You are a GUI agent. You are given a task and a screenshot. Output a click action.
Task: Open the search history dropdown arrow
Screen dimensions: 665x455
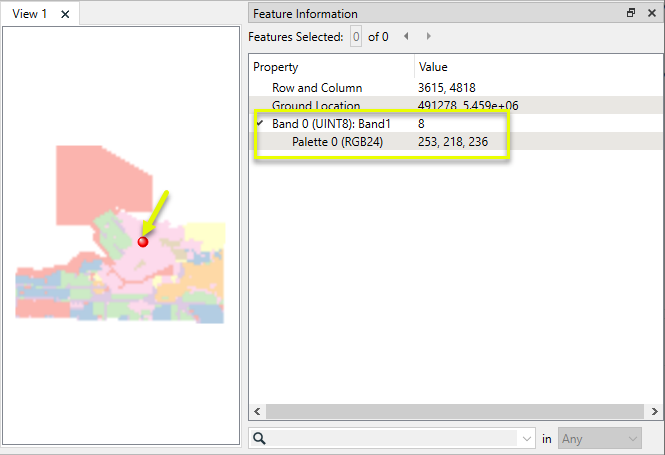pos(527,438)
